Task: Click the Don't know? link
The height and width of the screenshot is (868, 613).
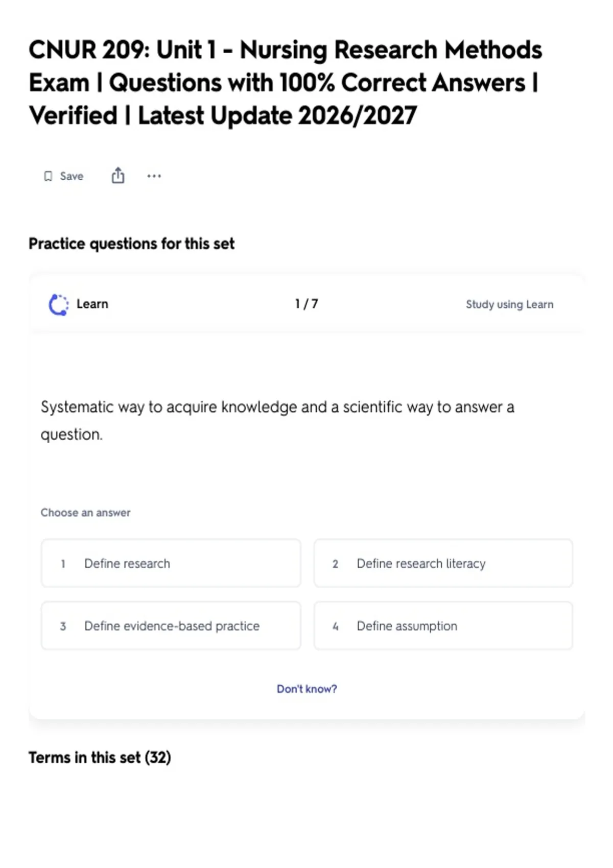Action: (x=306, y=689)
